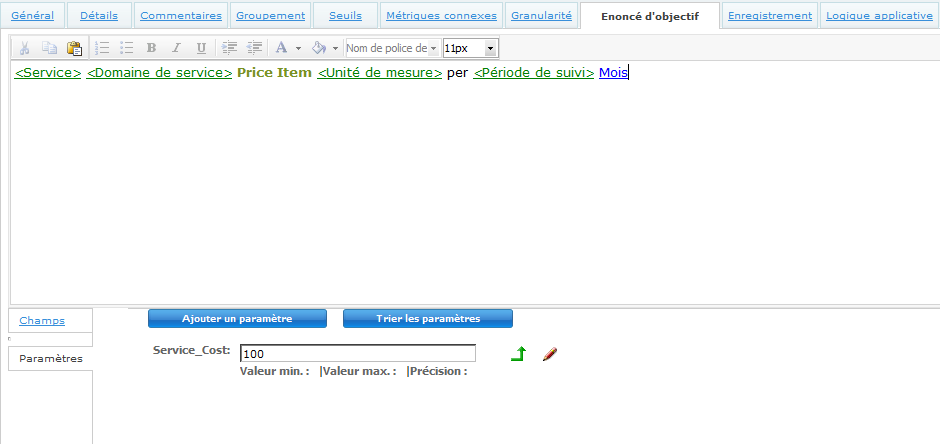Switch to the Général tab
This screenshot has height=444, width=940.
[32, 16]
